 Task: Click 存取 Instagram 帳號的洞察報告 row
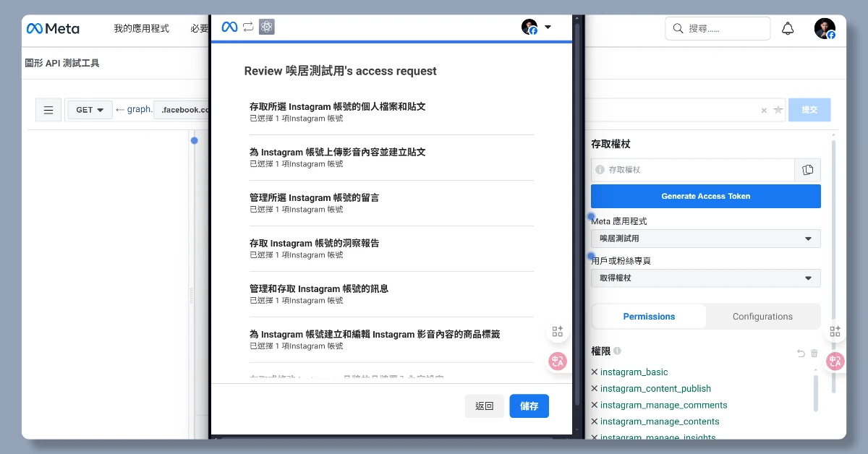(x=391, y=249)
